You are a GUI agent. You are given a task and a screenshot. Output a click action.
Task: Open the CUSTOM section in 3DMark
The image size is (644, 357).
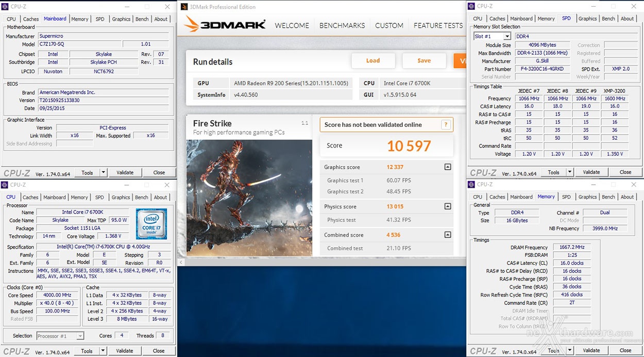coord(389,25)
